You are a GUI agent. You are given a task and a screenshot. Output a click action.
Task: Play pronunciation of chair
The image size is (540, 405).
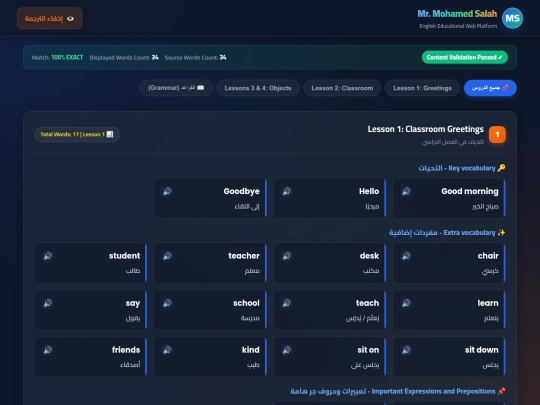406,256
